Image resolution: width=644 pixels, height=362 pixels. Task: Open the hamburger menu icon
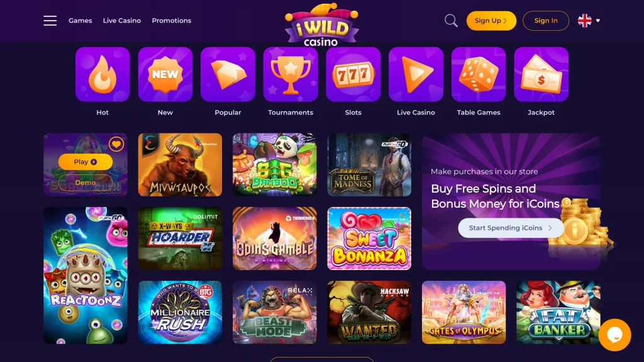point(50,21)
